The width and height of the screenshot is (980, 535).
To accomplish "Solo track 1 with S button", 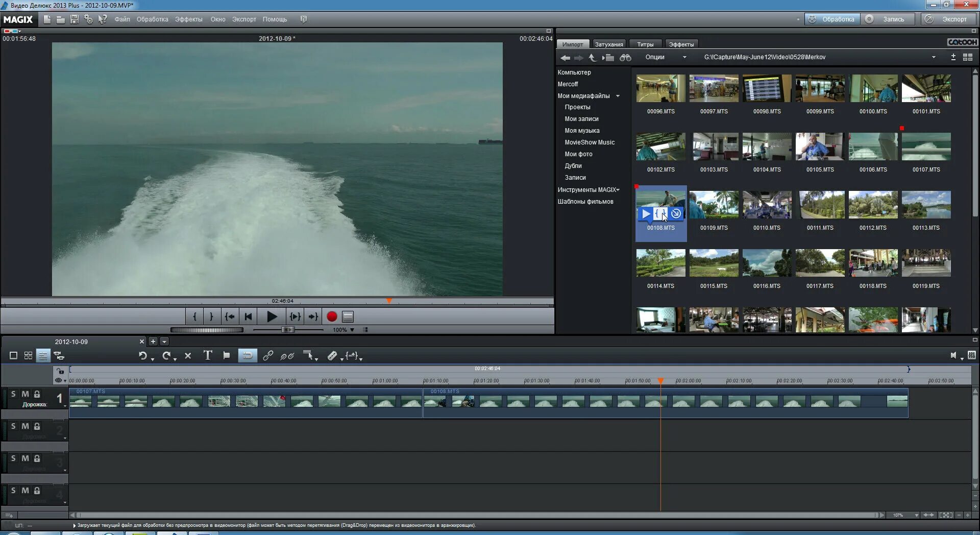I will click(x=13, y=394).
